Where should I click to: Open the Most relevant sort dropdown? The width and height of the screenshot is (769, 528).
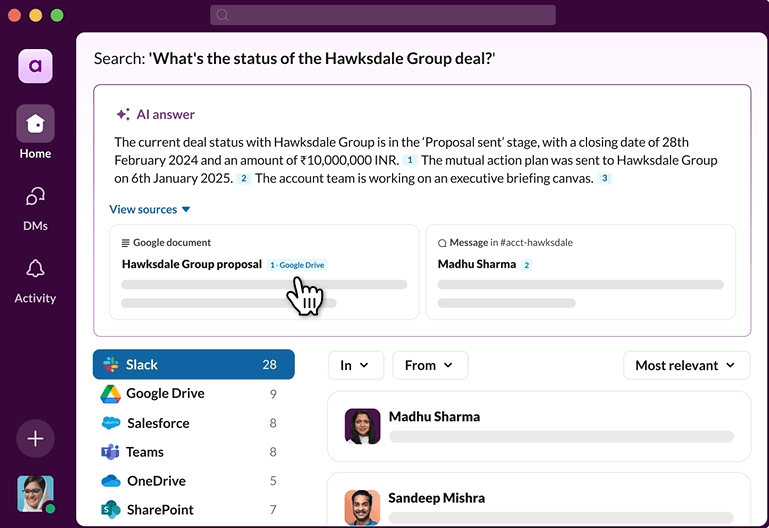pyautogui.click(x=687, y=365)
